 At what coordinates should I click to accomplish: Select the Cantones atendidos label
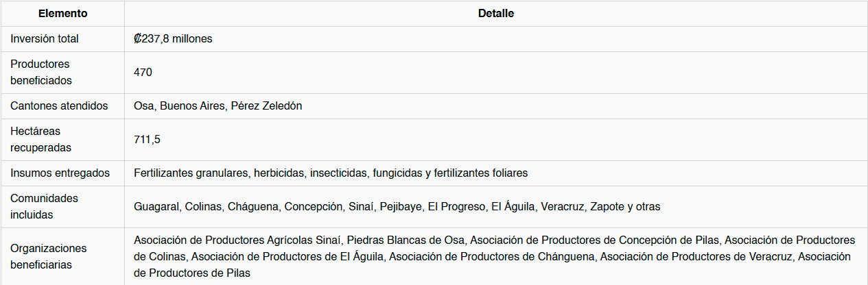(59, 106)
